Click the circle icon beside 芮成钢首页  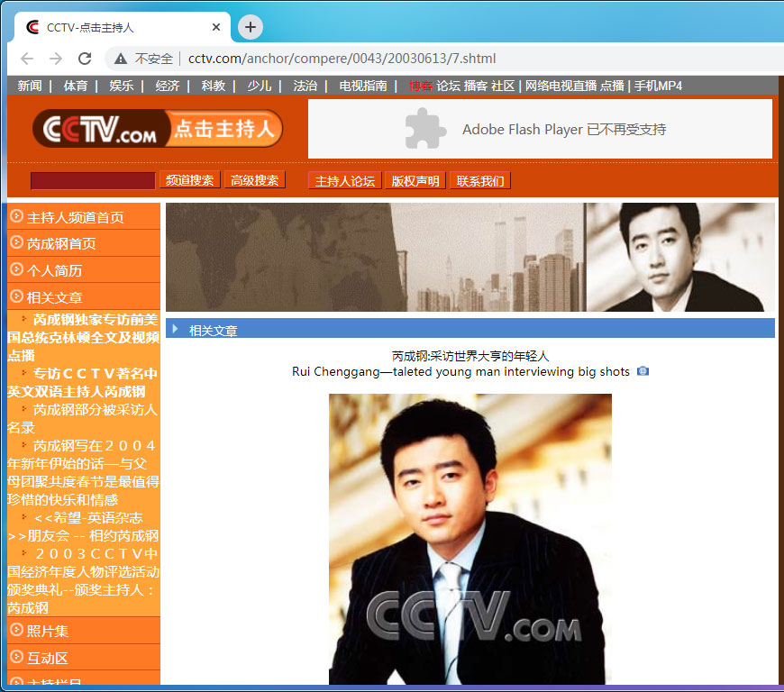coord(16,242)
